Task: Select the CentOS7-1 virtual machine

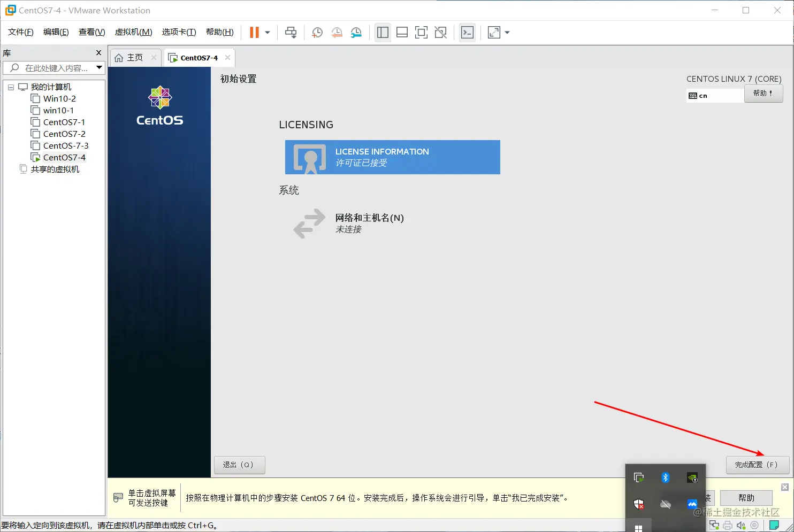Action: (x=64, y=122)
